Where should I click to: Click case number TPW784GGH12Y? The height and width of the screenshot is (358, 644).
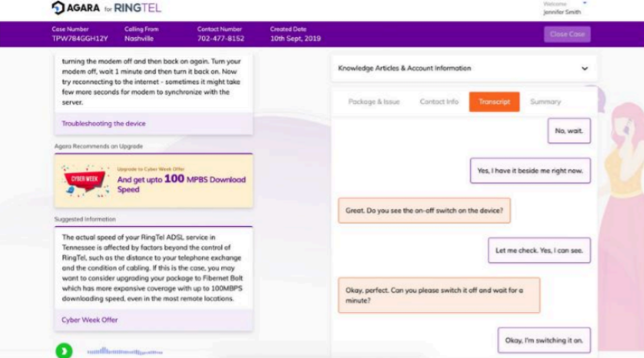click(x=80, y=39)
